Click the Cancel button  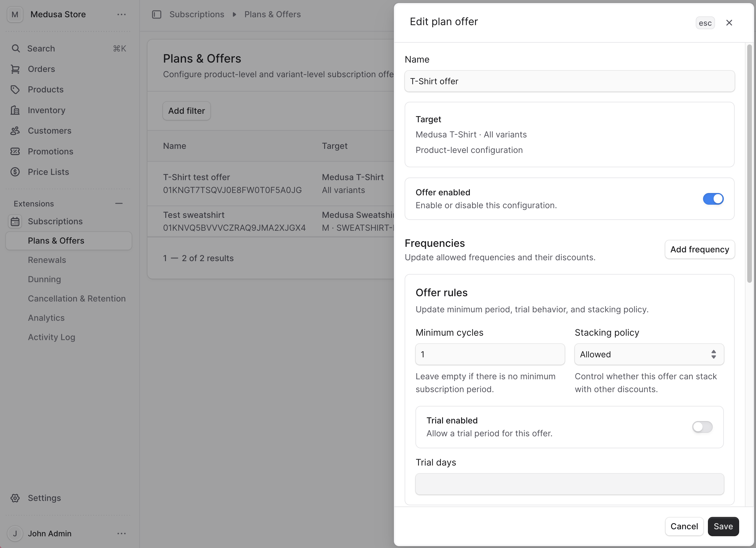tap(684, 527)
